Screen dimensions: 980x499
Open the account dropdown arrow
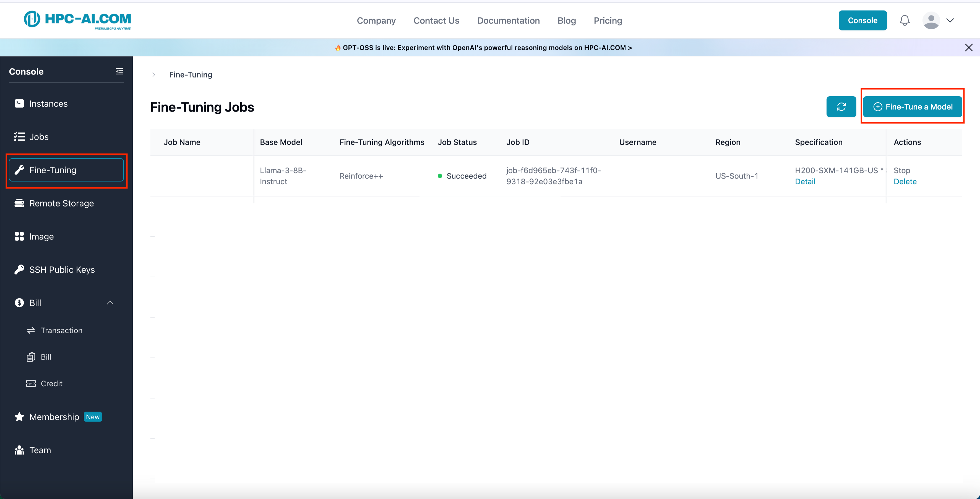pyautogui.click(x=950, y=20)
